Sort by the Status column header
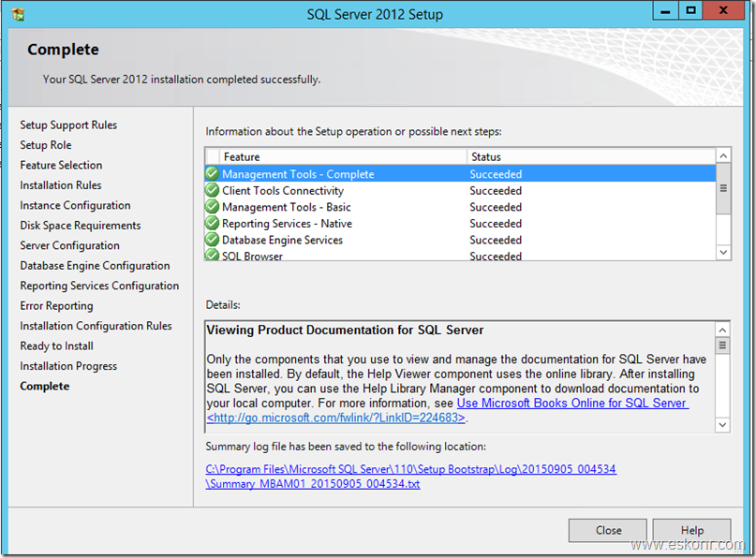Image resolution: width=756 pixels, height=558 pixels. pos(591,156)
